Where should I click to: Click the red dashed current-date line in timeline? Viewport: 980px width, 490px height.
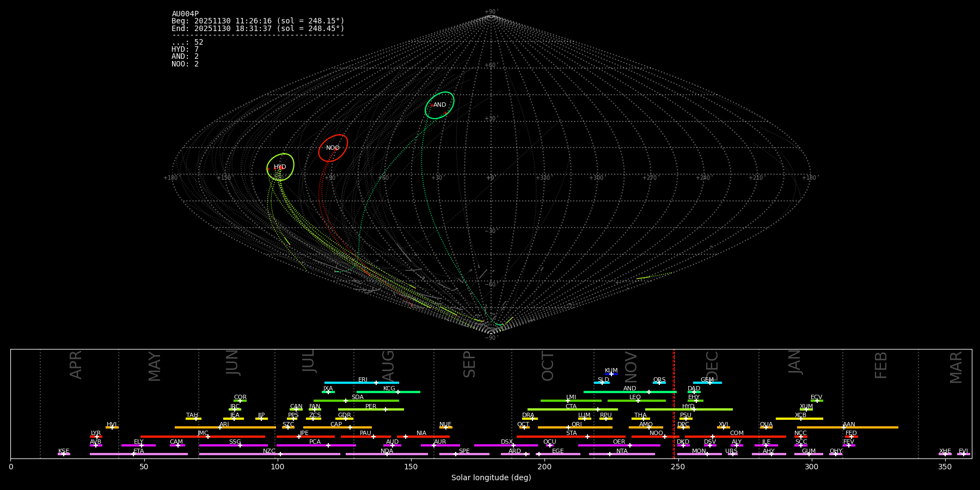(673, 403)
